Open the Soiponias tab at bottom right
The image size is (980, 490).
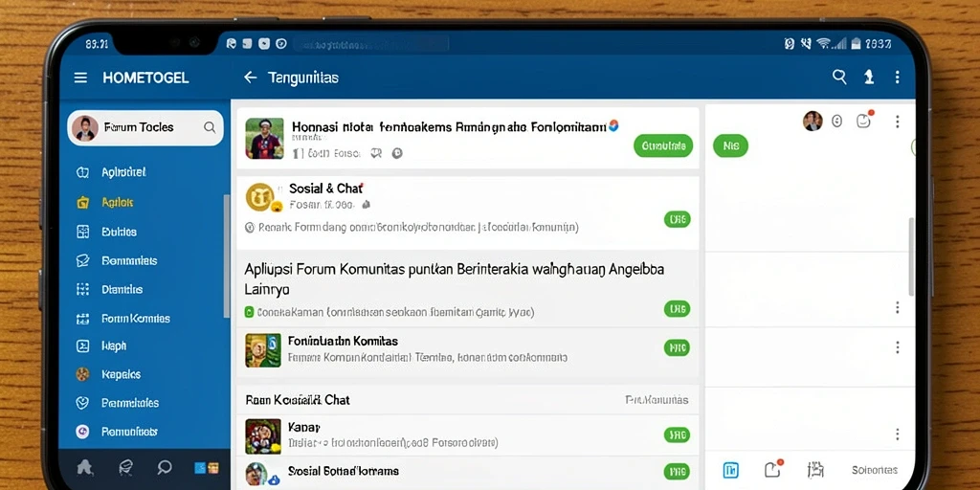point(875,470)
